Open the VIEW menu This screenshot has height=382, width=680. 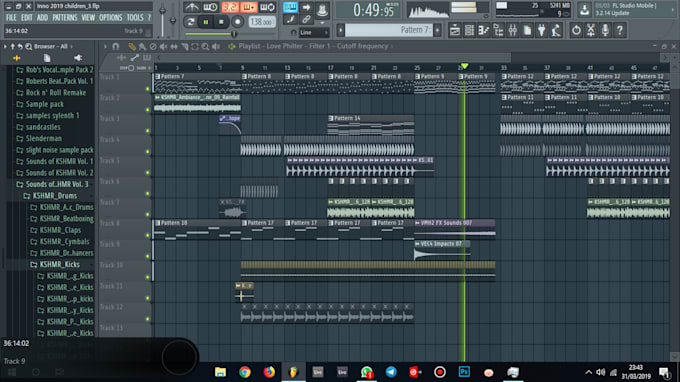click(x=88, y=18)
